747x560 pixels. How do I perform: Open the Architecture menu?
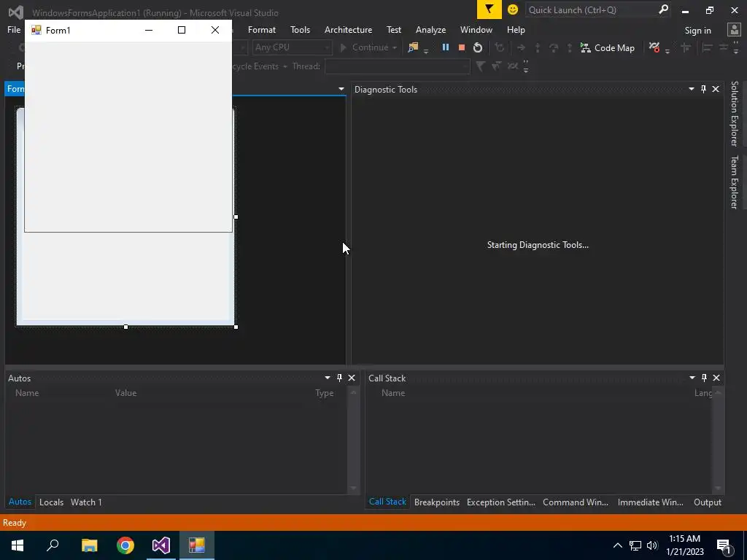coord(348,29)
